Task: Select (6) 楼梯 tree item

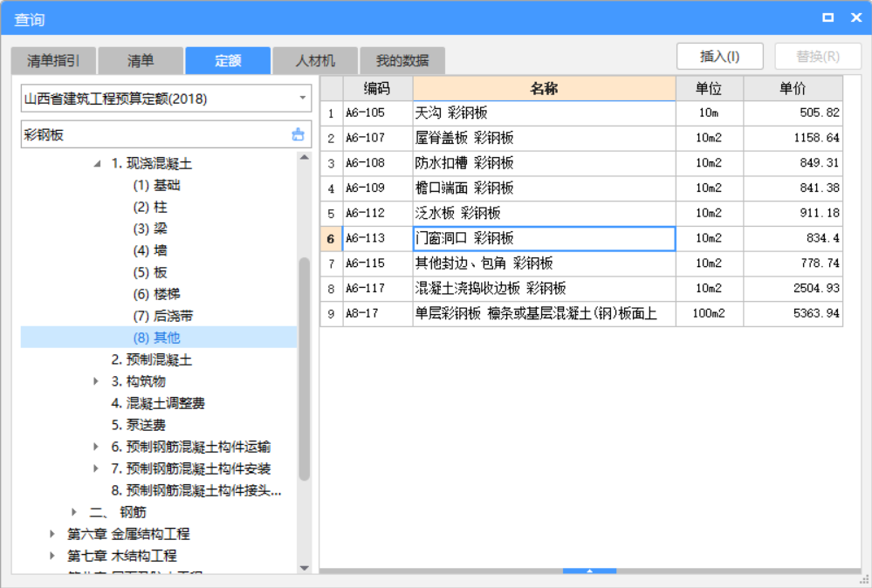Action: coord(157,294)
